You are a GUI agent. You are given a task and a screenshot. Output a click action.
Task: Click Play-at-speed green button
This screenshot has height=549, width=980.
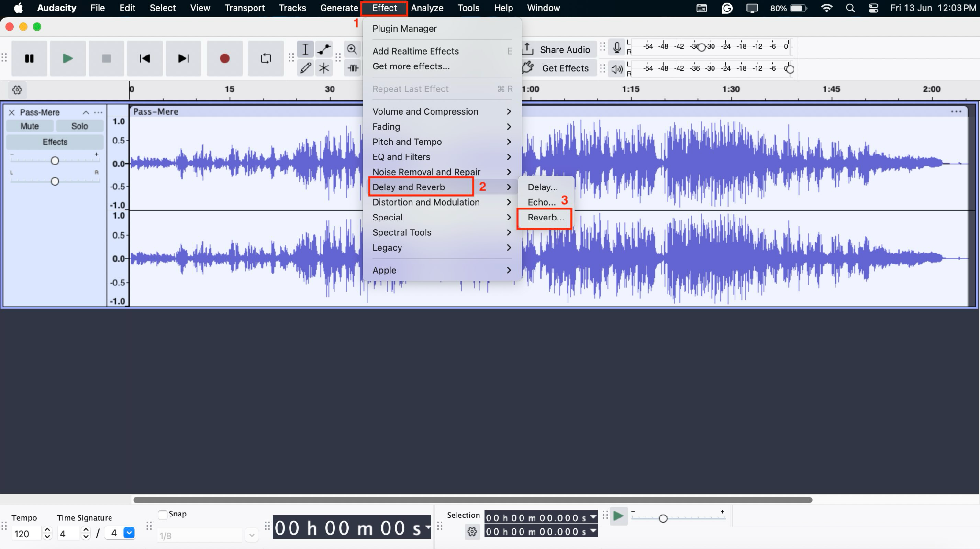click(618, 516)
